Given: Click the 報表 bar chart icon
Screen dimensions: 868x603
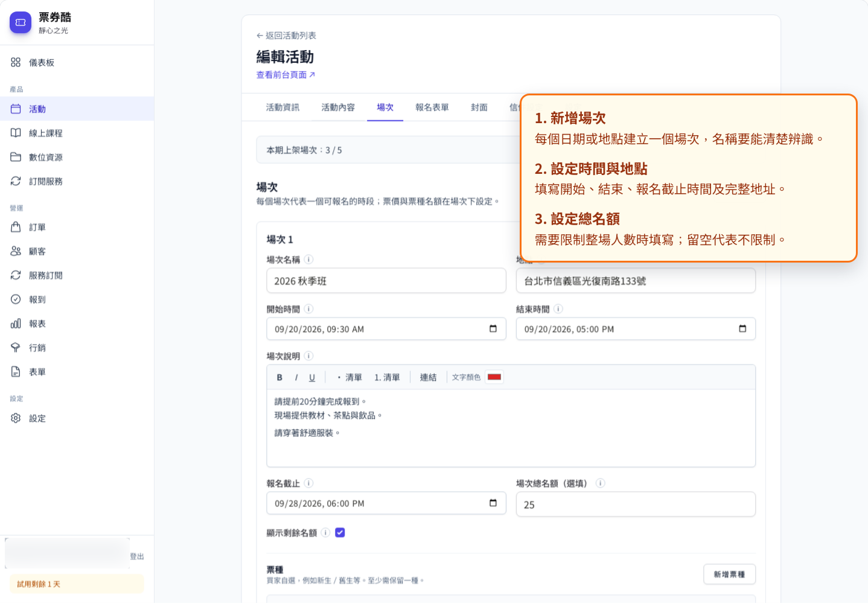Looking at the screenshot, I should pos(16,324).
